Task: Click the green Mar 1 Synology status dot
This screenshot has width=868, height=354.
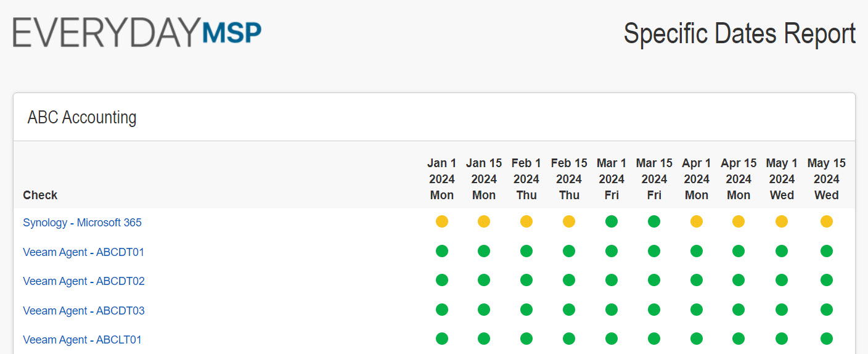Action: click(612, 221)
